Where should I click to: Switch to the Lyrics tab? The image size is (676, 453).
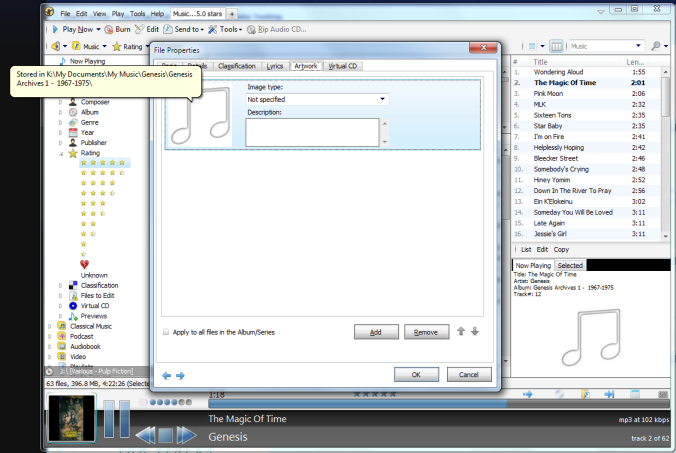275,66
